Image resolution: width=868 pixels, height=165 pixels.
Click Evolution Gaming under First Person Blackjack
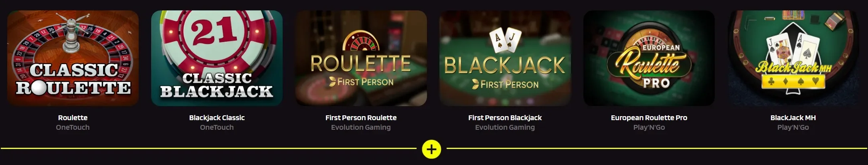[x=505, y=127]
